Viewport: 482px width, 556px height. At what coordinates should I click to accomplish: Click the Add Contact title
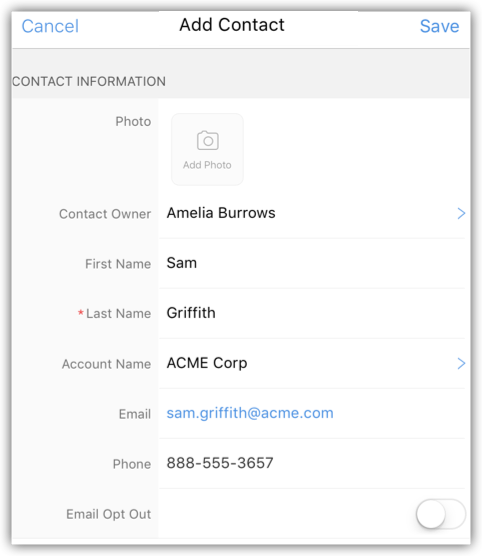pyautogui.click(x=232, y=25)
